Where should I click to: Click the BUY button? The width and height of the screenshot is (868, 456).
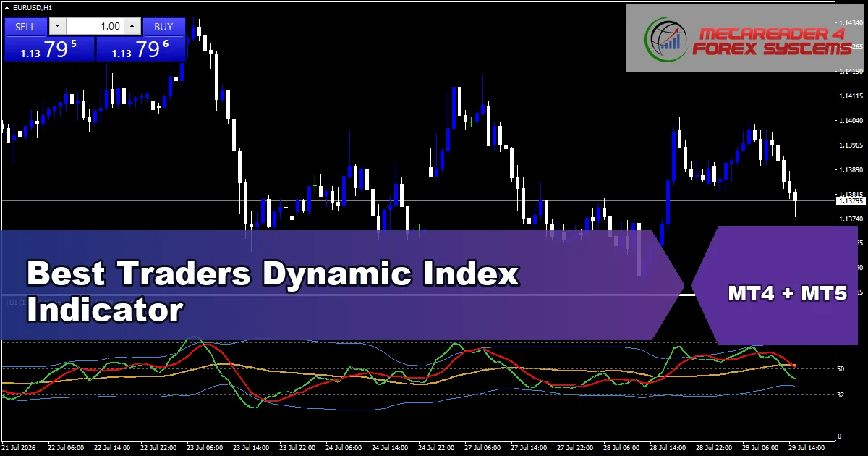[164, 27]
